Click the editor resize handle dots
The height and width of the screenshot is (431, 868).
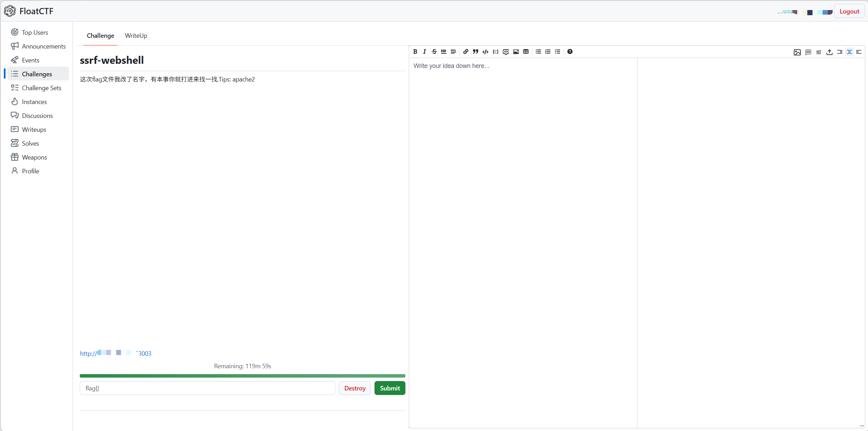(x=862, y=426)
